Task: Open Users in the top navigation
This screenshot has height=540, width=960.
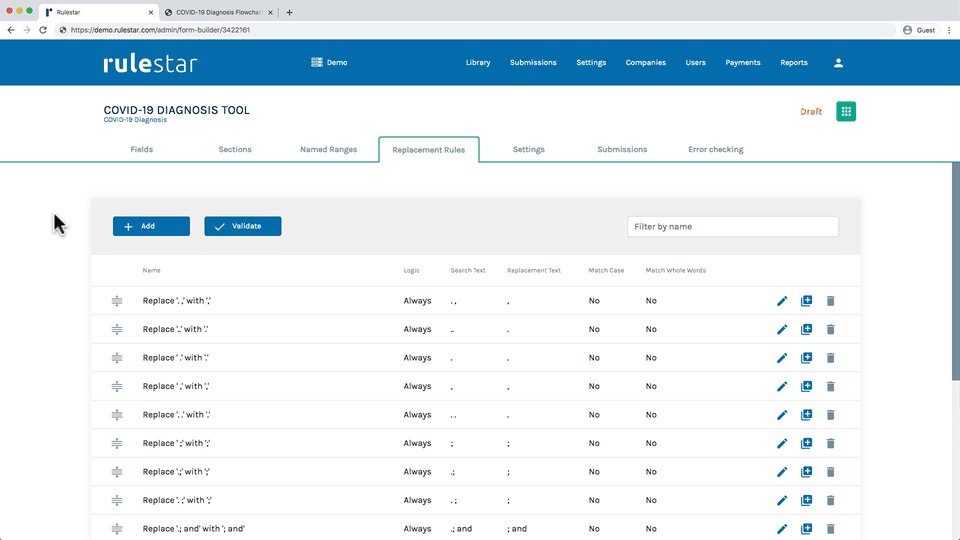Action: [x=696, y=62]
